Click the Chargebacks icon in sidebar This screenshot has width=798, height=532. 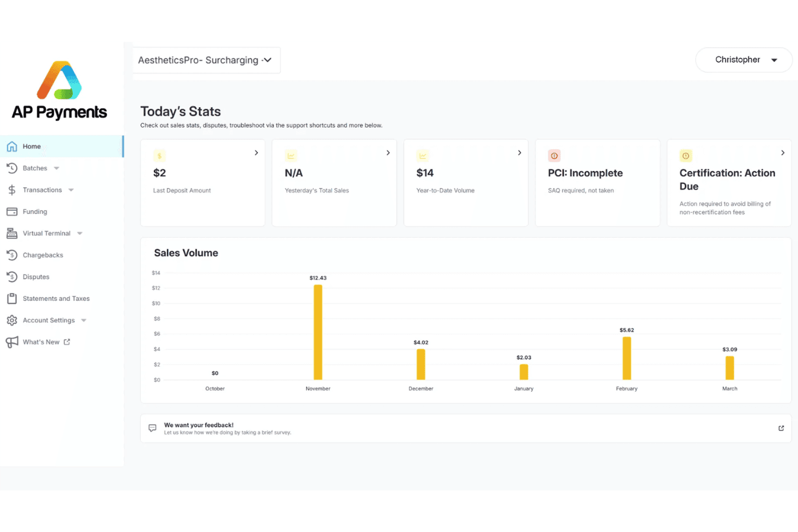point(12,255)
